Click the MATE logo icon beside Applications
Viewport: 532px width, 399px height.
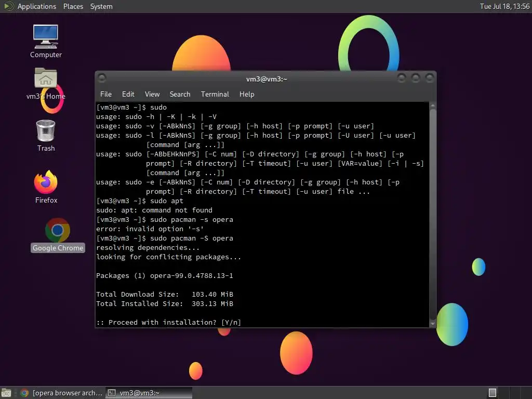8,6
